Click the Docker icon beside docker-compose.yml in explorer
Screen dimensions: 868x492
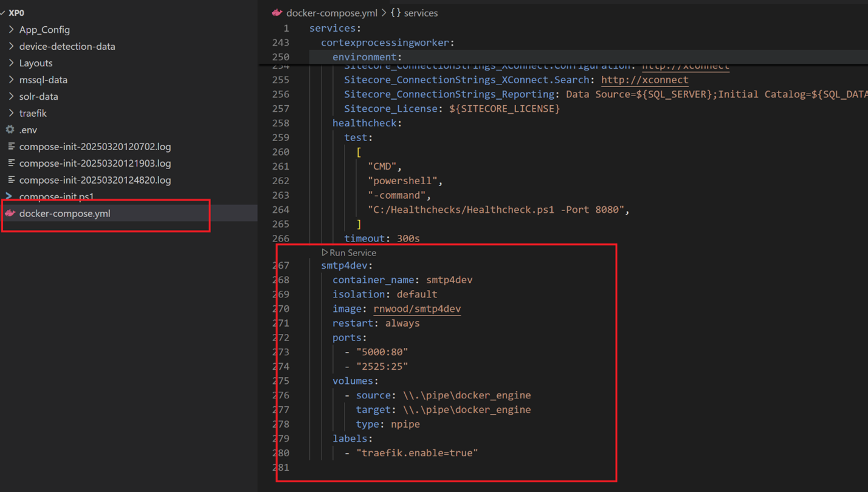pos(10,213)
